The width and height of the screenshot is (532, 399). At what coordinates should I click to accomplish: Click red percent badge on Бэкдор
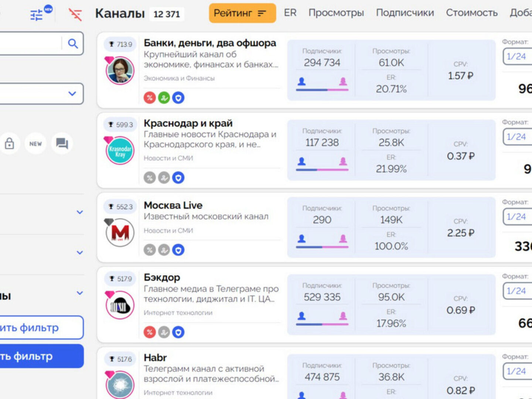click(150, 332)
